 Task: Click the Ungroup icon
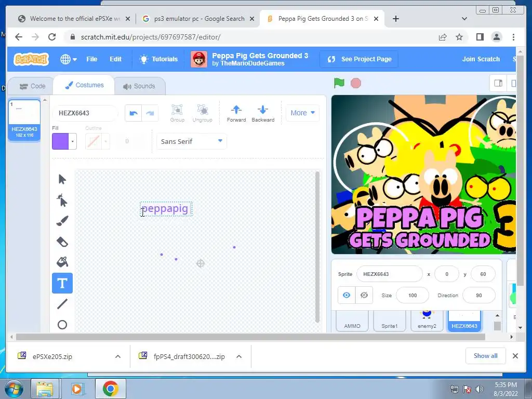[202, 113]
